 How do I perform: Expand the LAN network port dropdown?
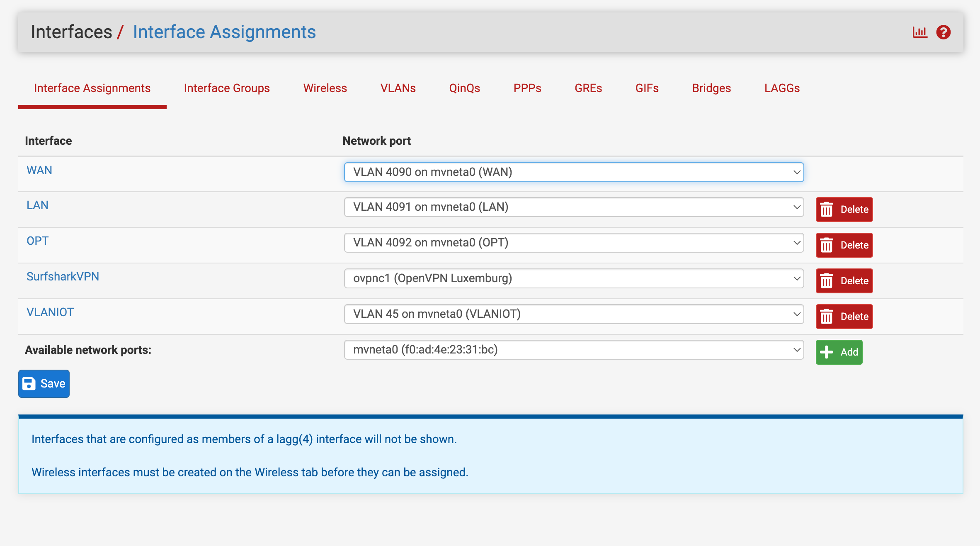click(573, 207)
